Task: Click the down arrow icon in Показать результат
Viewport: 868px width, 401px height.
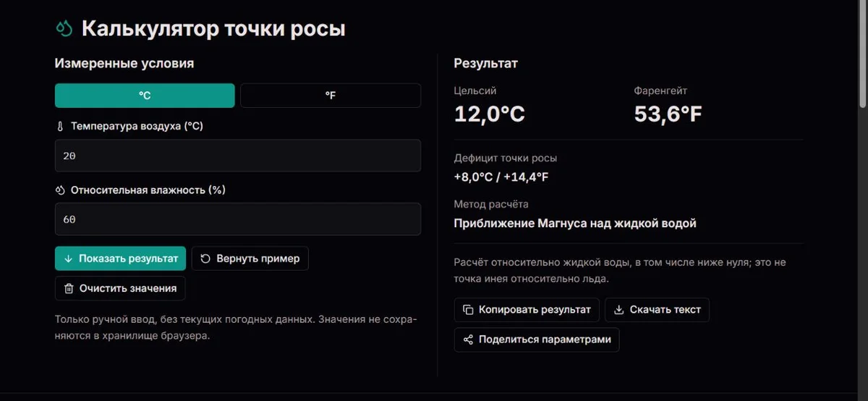Action: (x=68, y=258)
